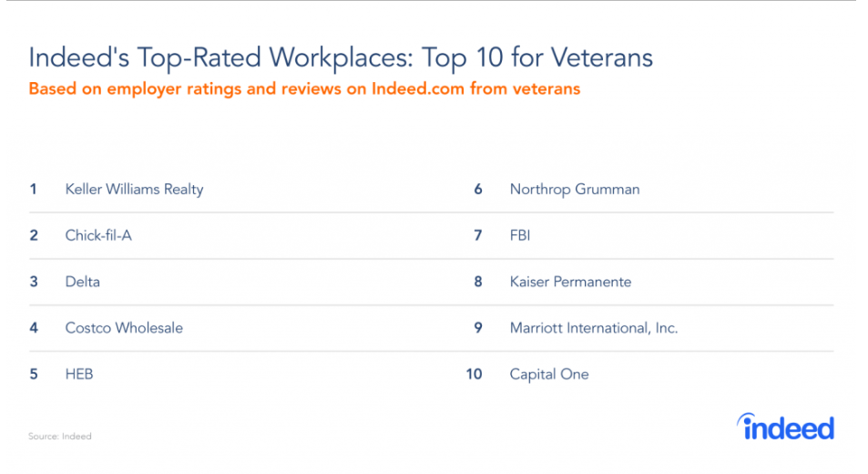Click Kaiser Permanente entry
868x474 pixels.
[x=570, y=282]
